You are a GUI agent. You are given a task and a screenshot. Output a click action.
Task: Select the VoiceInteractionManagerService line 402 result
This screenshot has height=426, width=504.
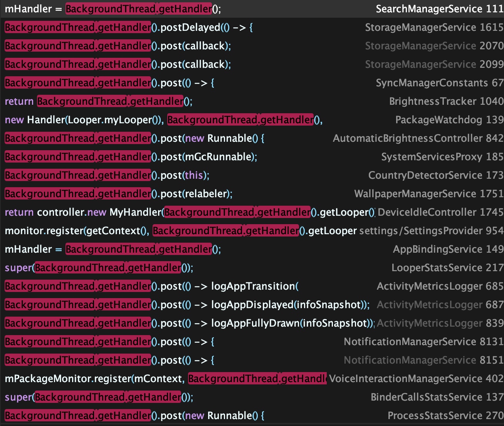tap(252, 379)
